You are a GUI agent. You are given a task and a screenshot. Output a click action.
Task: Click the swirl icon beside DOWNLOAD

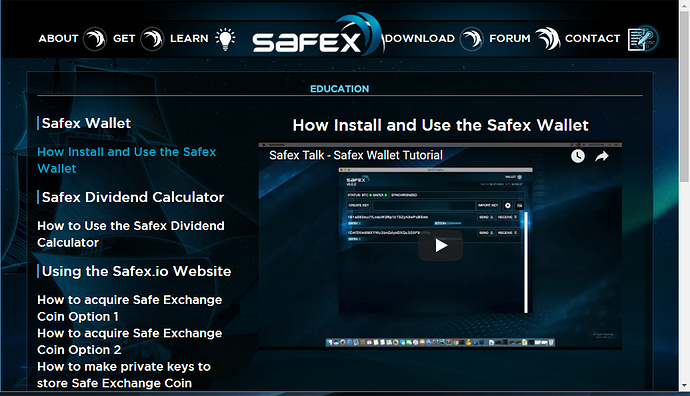click(x=471, y=39)
